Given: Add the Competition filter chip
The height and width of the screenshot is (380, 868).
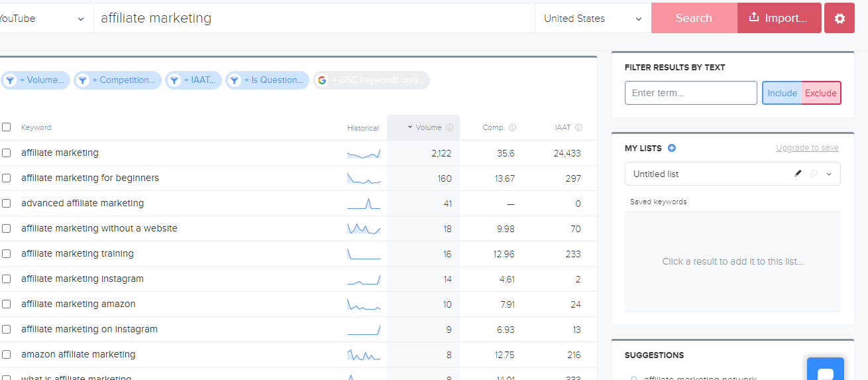Looking at the screenshot, I should coord(117,80).
